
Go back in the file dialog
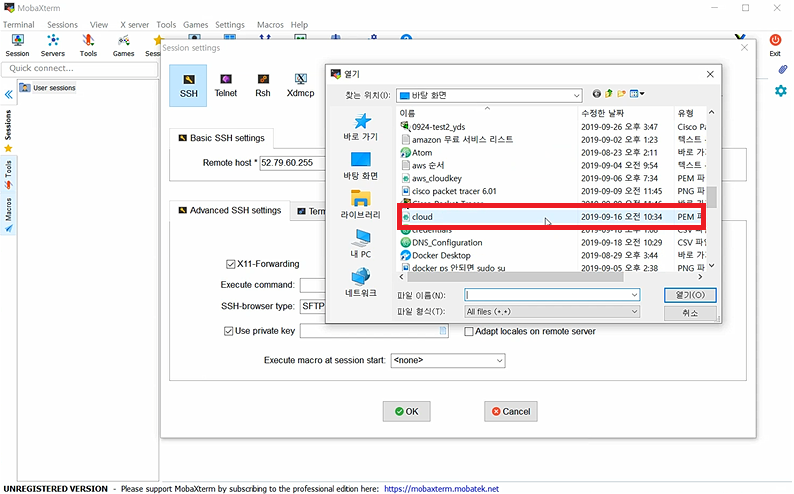pos(597,94)
